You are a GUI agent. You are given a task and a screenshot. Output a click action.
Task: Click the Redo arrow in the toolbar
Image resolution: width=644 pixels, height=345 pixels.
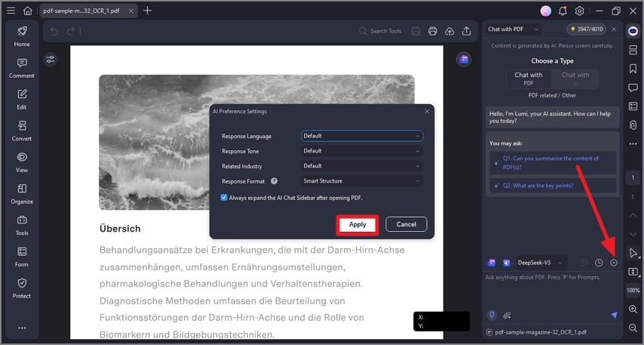tap(71, 31)
